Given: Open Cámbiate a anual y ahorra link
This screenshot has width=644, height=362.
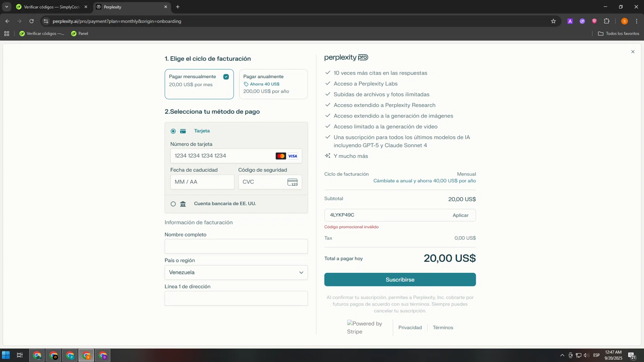Looking at the screenshot, I should point(425,181).
